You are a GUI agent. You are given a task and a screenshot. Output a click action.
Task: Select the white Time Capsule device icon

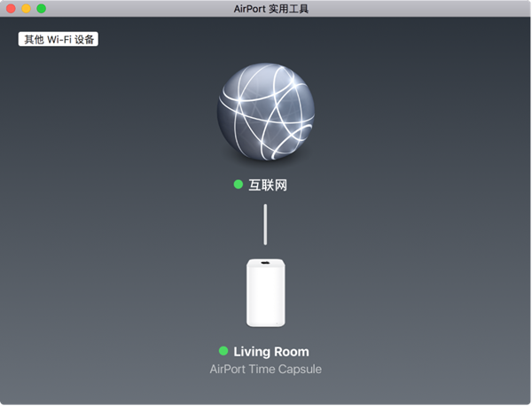point(266,293)
